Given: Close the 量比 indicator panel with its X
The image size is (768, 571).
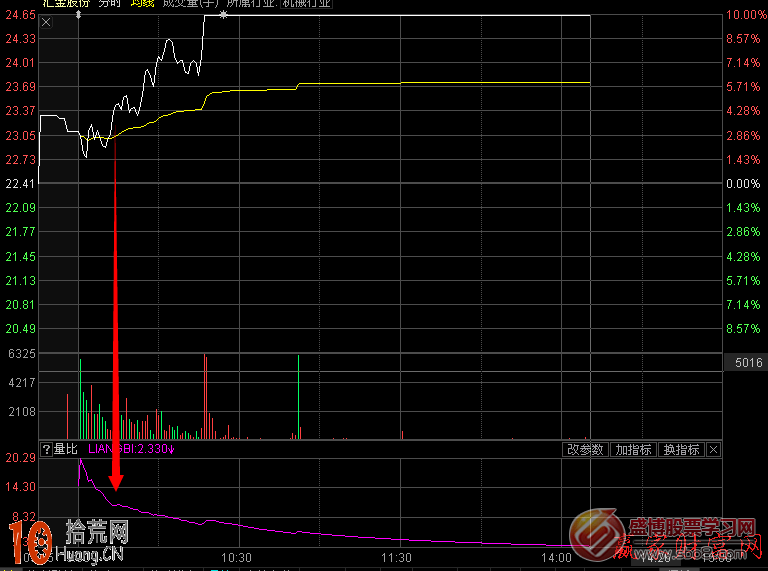Looking at the screenshot, I should click(x=714, y=450).
